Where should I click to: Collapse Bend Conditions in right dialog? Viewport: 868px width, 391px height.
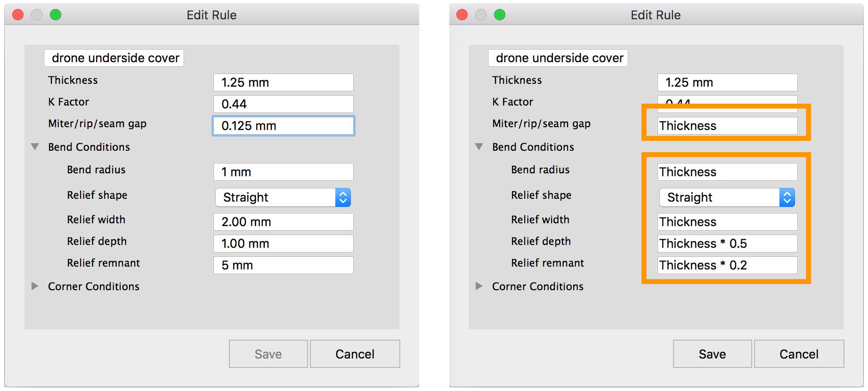479,147
